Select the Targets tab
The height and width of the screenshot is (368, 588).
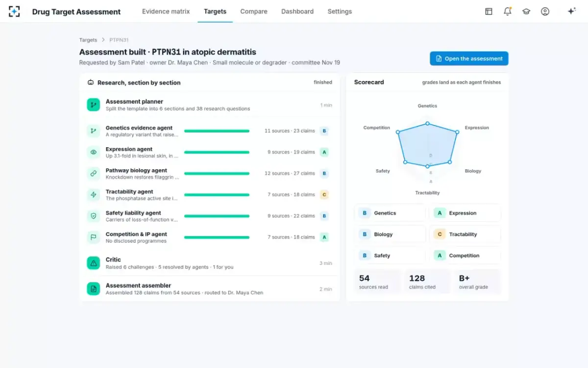tap(215, 11)
